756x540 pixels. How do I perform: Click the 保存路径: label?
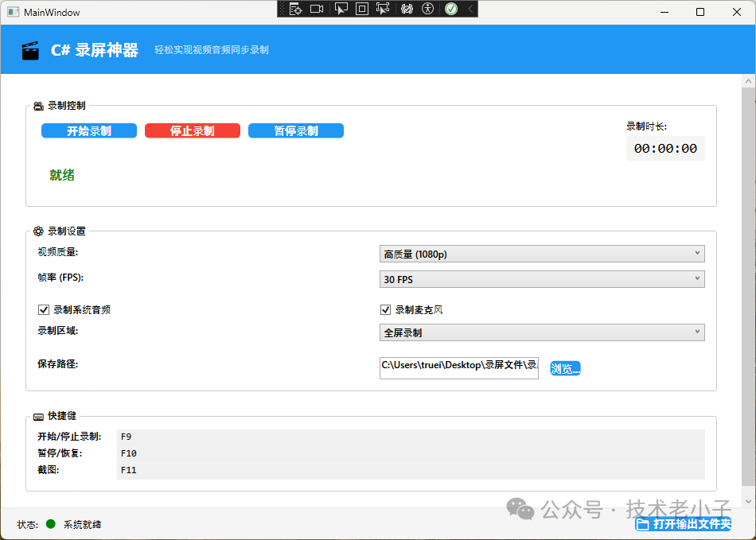(x=58, y=364)
